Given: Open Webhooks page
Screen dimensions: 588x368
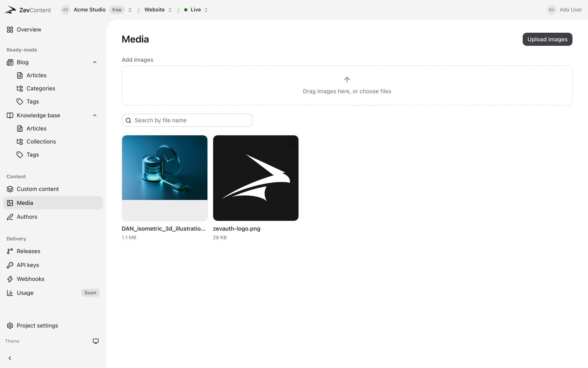Looking at the screenshot, I should (53, 279).
